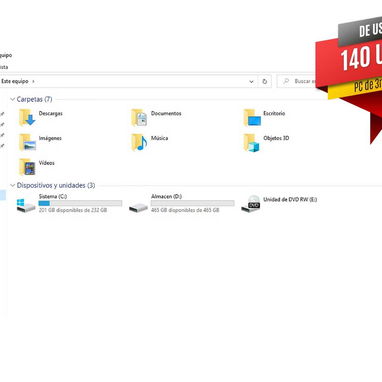This screenshot has width=382, height=382.
Task: Click Dispositivos y unidades (3) heading
Action: tap(56, 185)
